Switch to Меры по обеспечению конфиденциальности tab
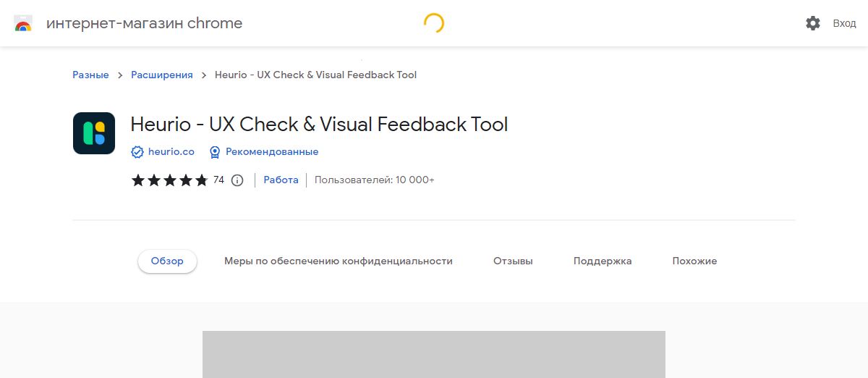Image resolution: width=868 pixels, height=378 pixels. pos(339,261)
